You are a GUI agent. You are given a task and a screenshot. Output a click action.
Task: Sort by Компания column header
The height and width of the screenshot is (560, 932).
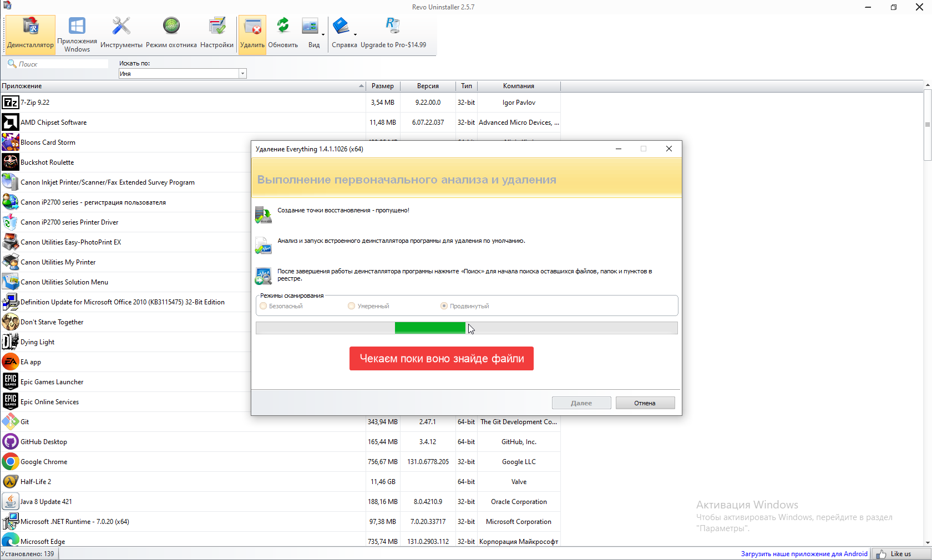(x=519, y=86)
